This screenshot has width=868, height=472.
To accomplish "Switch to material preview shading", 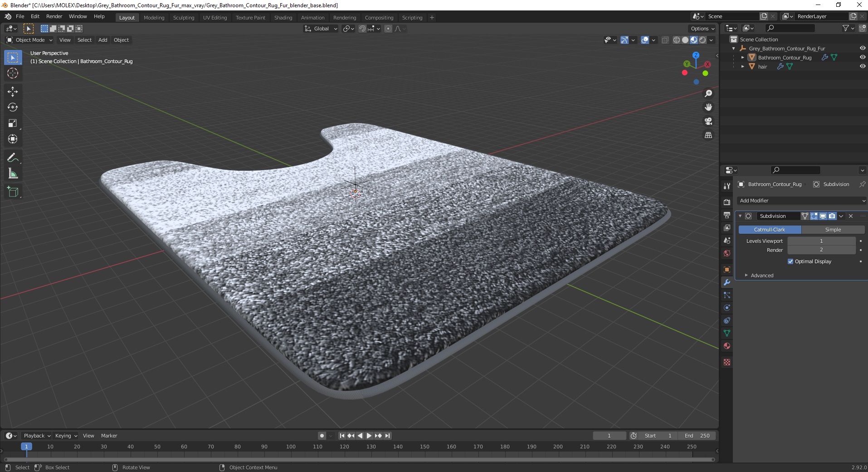I will point(694,40).
